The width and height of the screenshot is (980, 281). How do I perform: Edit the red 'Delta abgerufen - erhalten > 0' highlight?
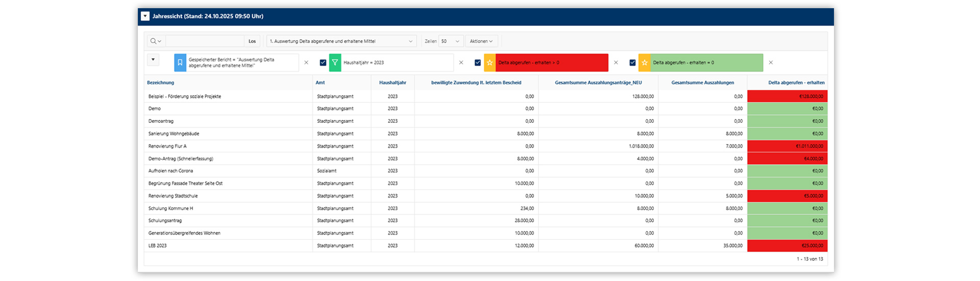coord(551,63)
